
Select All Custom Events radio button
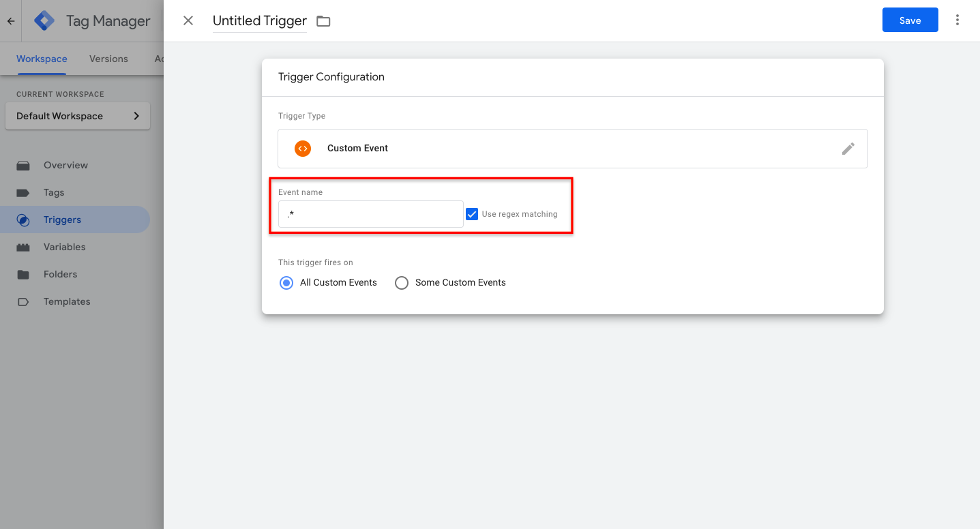pos(286,282)
